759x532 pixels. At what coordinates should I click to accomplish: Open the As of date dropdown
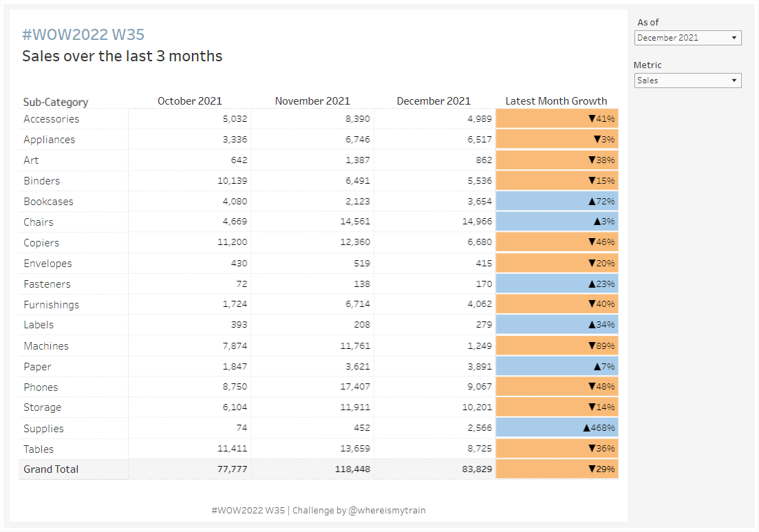[687, 38]
